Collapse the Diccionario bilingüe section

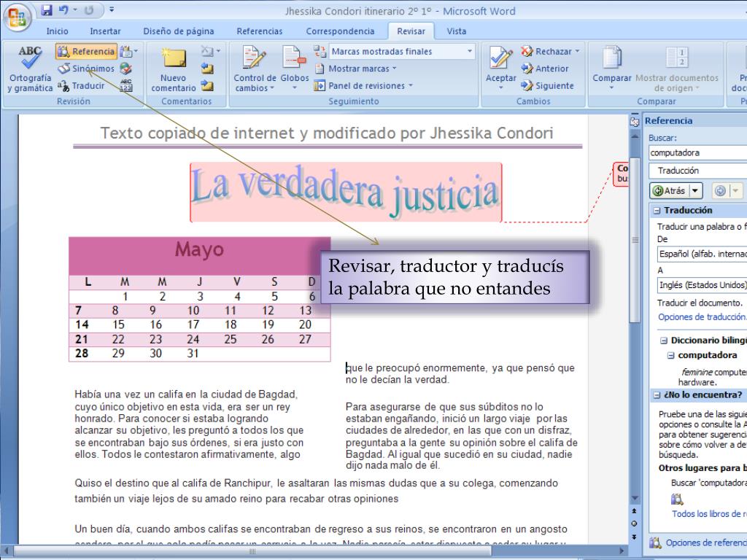click(x=664, y=341)
